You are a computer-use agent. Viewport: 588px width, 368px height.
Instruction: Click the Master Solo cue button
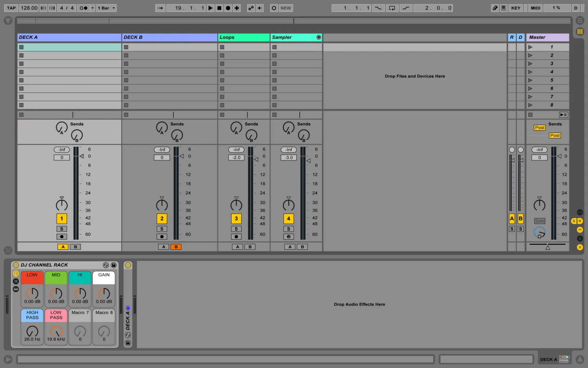point(540,221)
